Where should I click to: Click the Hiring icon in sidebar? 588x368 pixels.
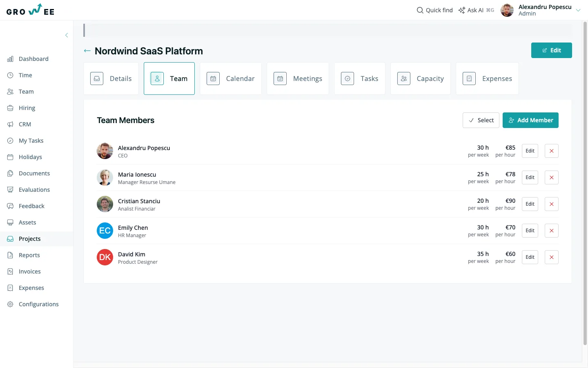[10, 108]
